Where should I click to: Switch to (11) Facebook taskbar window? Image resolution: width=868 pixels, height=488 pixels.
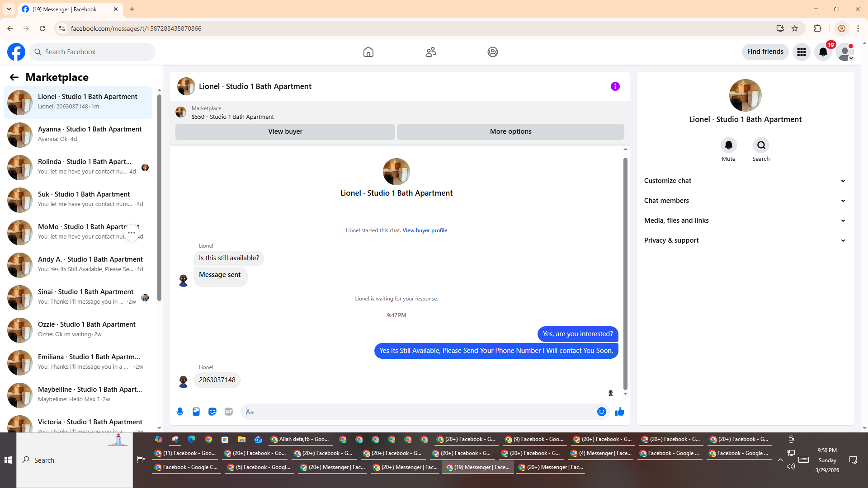[185, 453]
